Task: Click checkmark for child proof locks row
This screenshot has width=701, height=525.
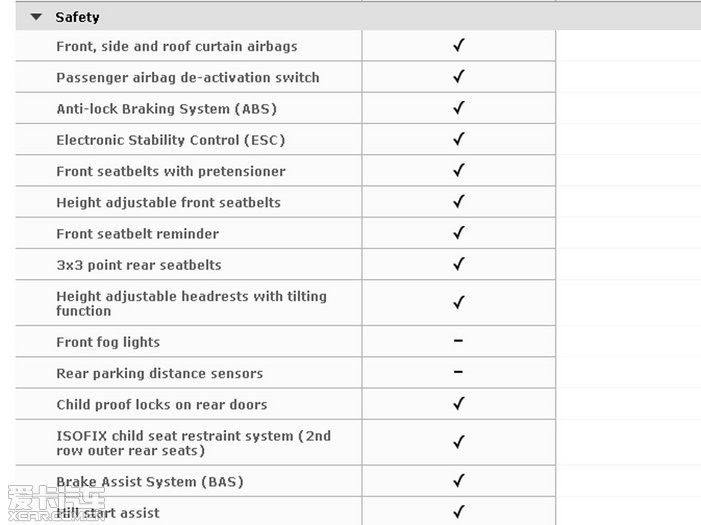Action: pyautogui.click(x=459, y=404)
